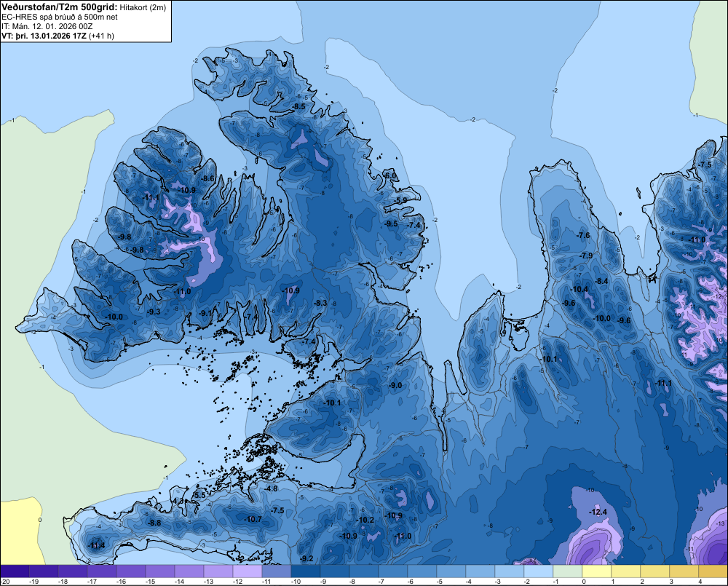Screen dimensions: 728x586
Task: Click the -3 contour label in Breiðafjörður bay
Action: click(x=253, y=352)
